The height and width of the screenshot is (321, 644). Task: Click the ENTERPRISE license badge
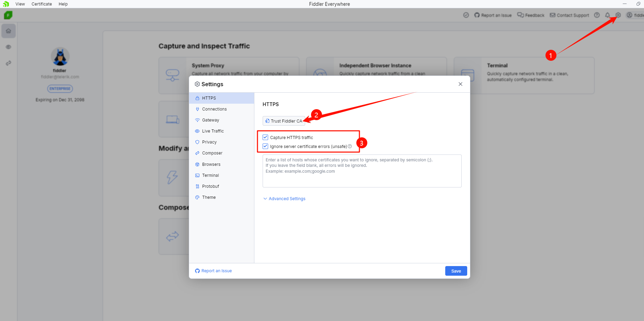[x=60, y=89]
